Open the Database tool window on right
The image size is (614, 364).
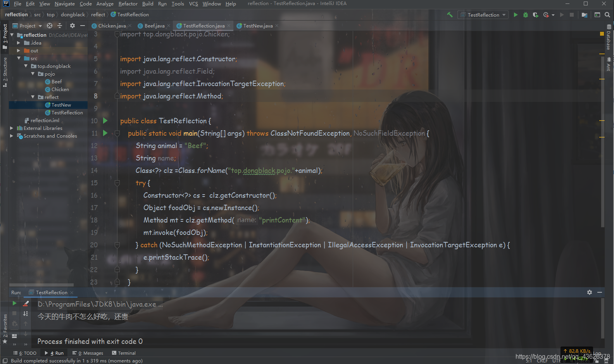[609, 38]
